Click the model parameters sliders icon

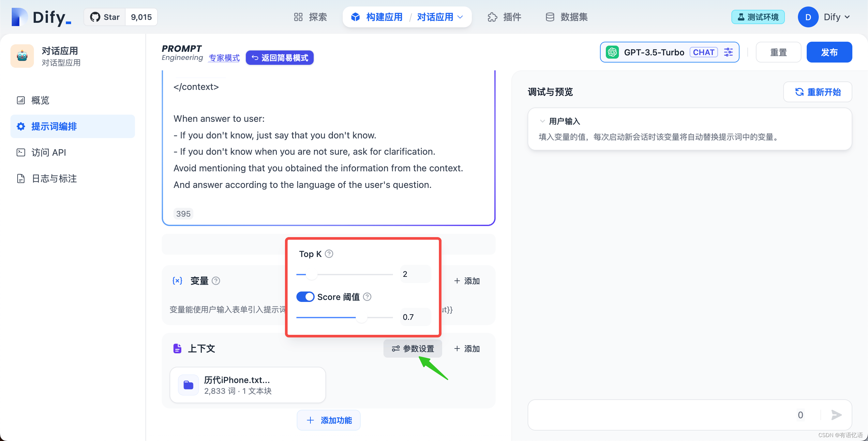pyautogui.click(x=728, y=52)
